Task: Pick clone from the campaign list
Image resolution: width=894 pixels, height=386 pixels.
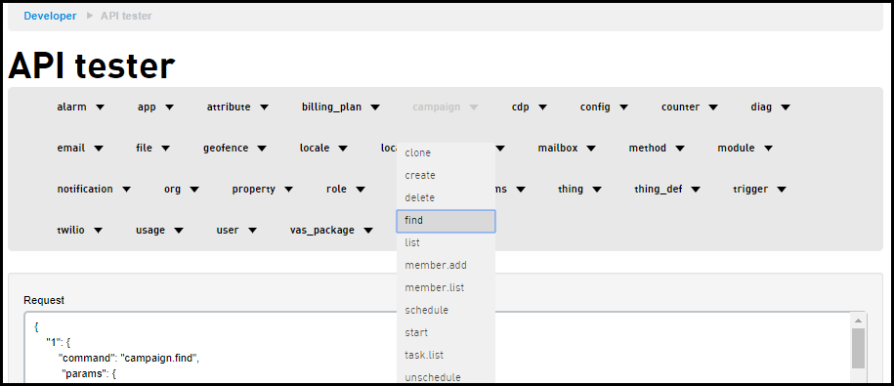Action: pos(446,153)
